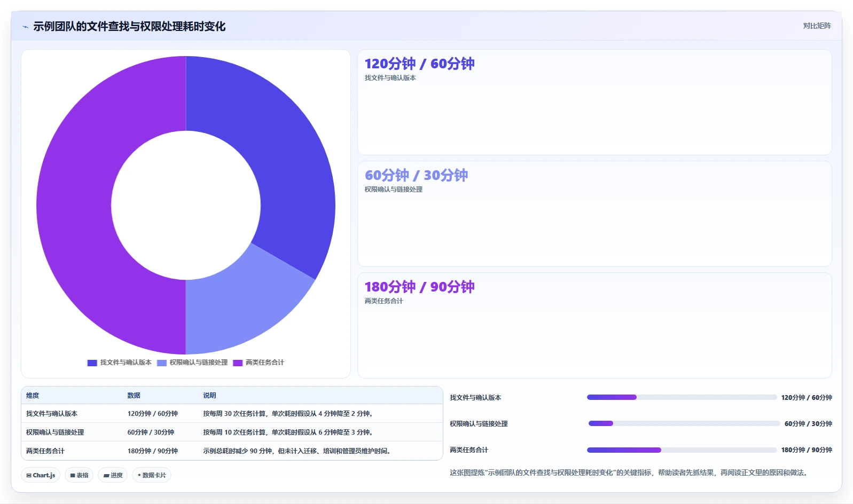This screenshot has width=853, height=504.
Task: Click the 找文件与确认版本 card subtitle
Action: point(390,78)
